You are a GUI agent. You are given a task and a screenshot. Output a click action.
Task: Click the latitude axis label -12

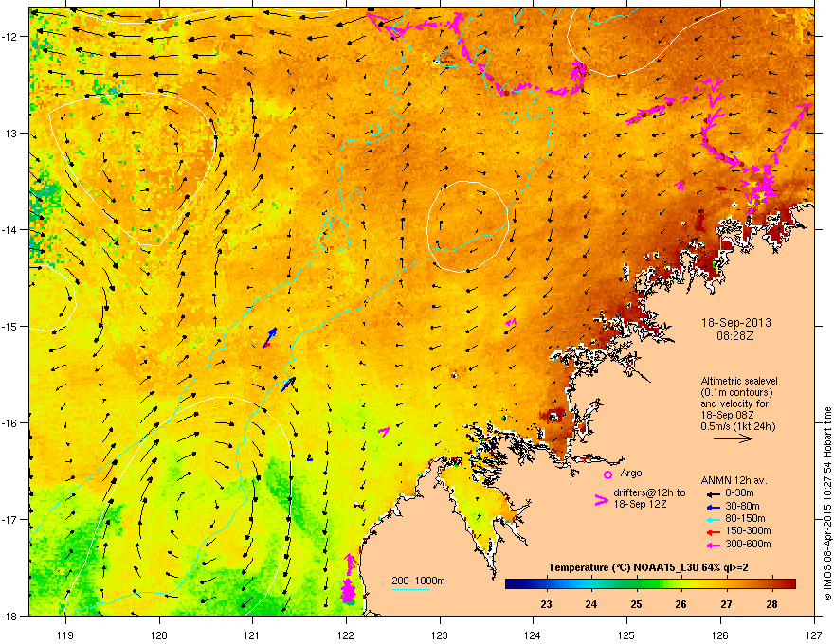9,37
